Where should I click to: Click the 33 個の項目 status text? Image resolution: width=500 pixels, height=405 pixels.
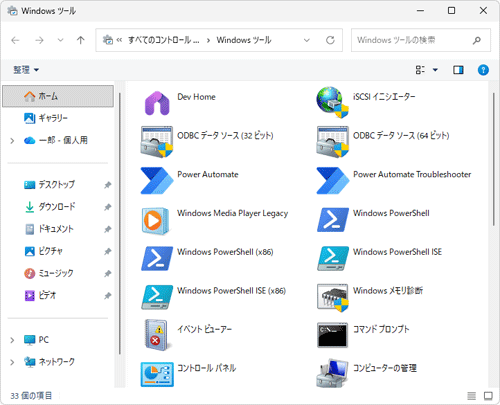click(x=31, y=396)
